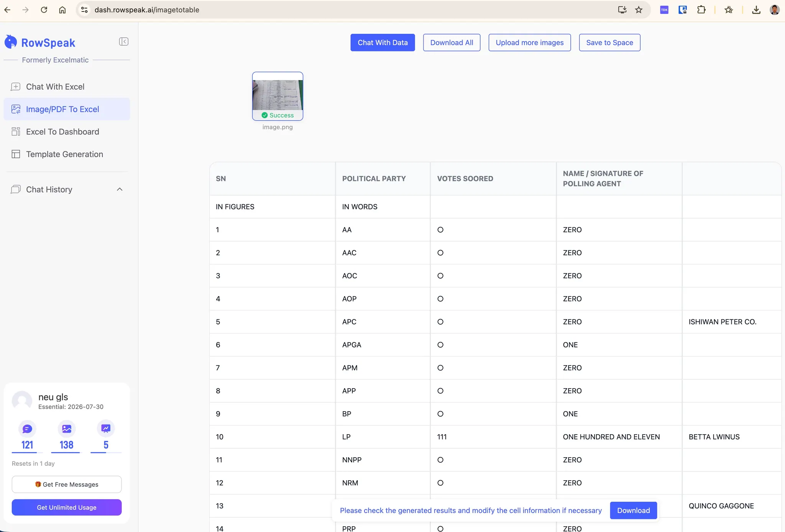Image resolution: width=785 pixels, height=532 pixels.
Task: Click the Save to Space button
Action: (x=609, y=43)
